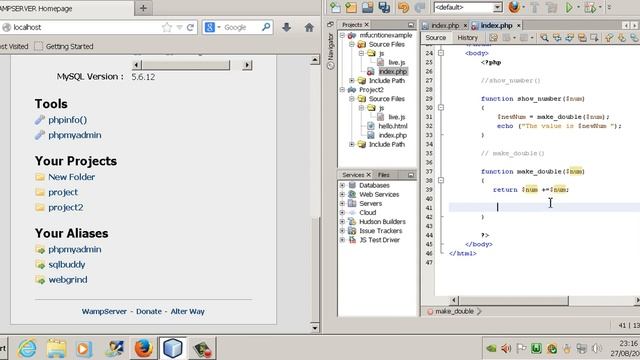Click the editor horizontal scrollbar thumb

click(x=513, y=300)
